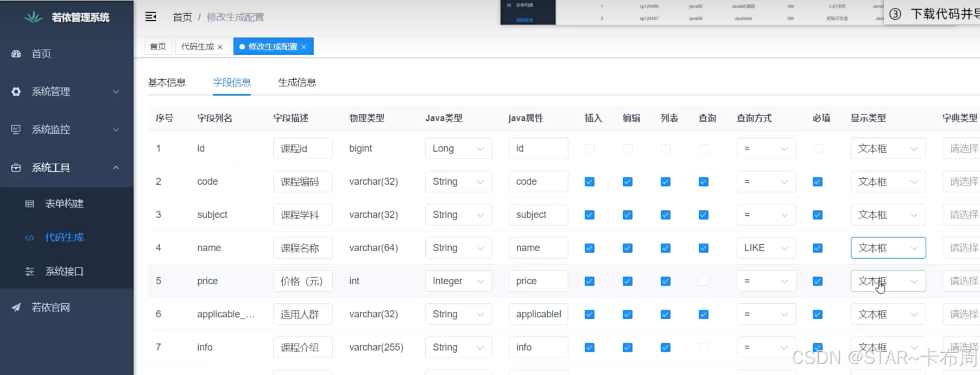Open 表单构建 menu item

pyautogui.click(x=67, y=204)
